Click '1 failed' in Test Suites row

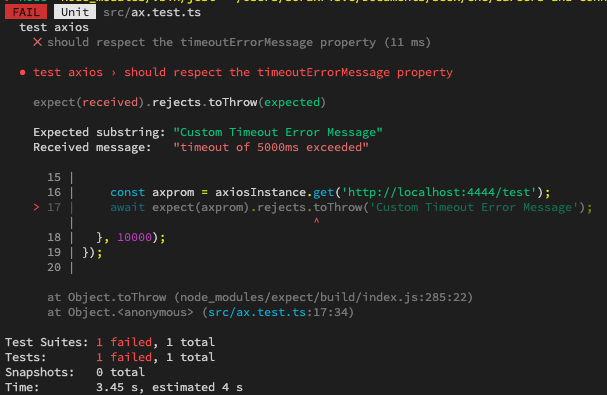tap(124, 342)
